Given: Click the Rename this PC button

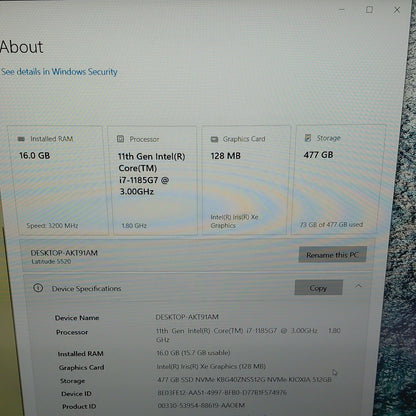Looking at the screenshot, I should tap(332, 255).
